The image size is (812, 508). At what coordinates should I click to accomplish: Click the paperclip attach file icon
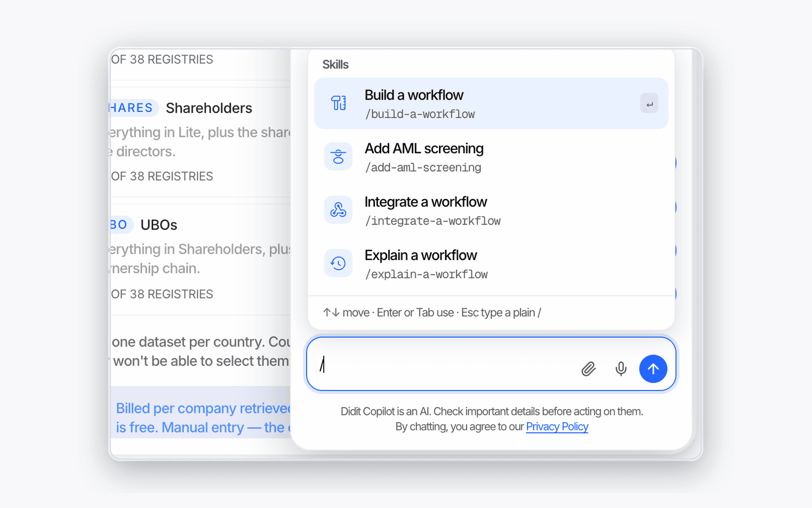coord(589,369)
